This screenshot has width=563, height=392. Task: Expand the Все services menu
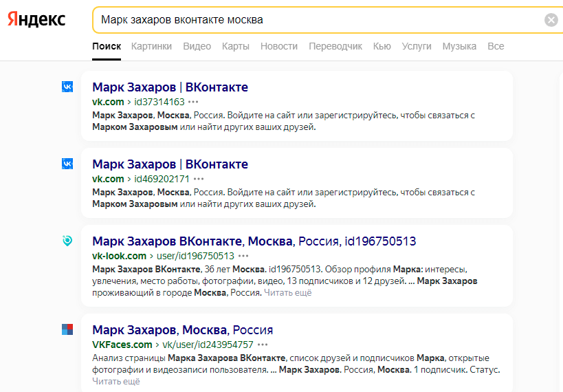(x=496, y=46)
